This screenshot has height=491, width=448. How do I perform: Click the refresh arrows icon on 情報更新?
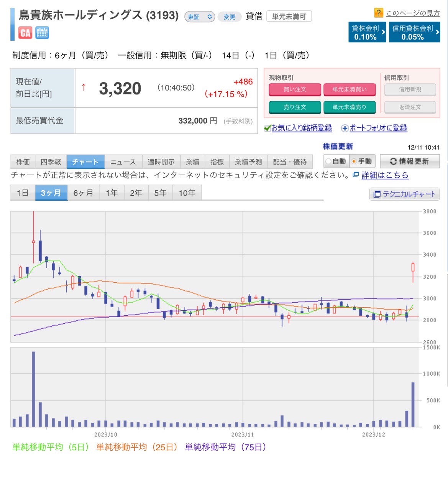tap(393, 161)
